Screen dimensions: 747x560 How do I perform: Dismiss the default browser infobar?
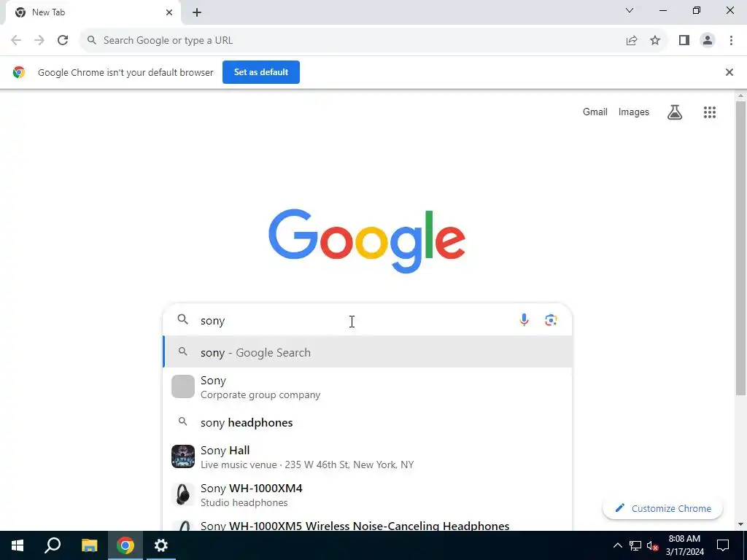point(729,72)
